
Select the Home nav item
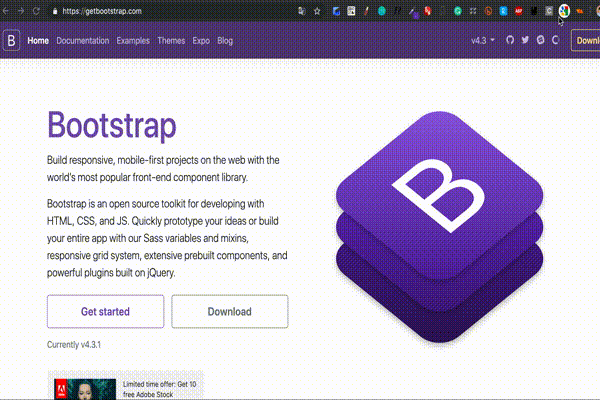(x=38, y=41)
